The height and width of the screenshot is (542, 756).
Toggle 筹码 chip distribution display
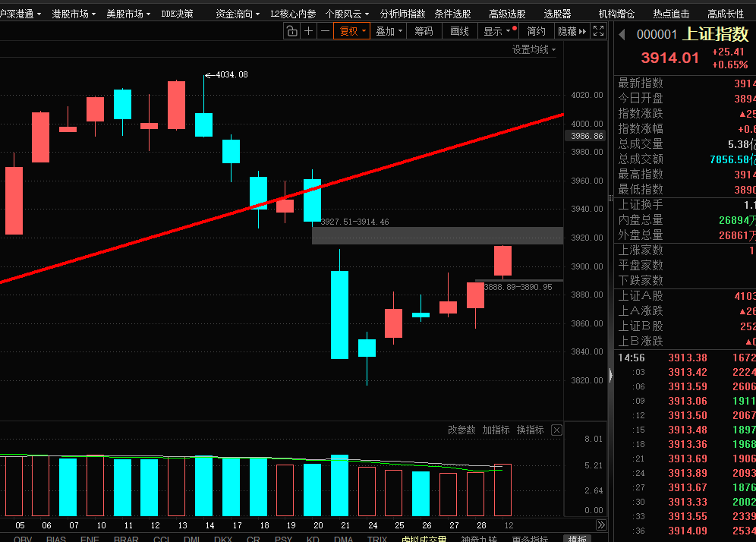424,31
